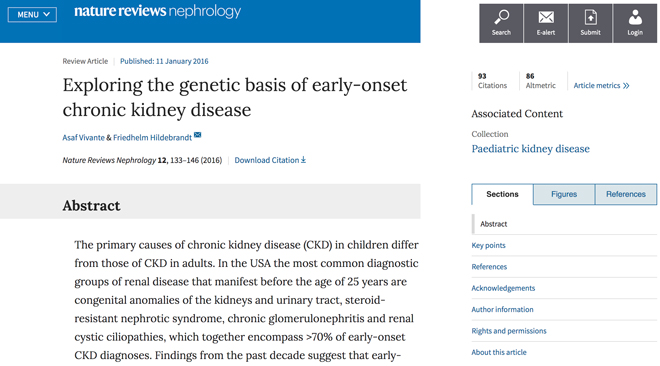Select the Sections tab
The width and height of the screenshot is (660, 366).
tap(502, 194)
